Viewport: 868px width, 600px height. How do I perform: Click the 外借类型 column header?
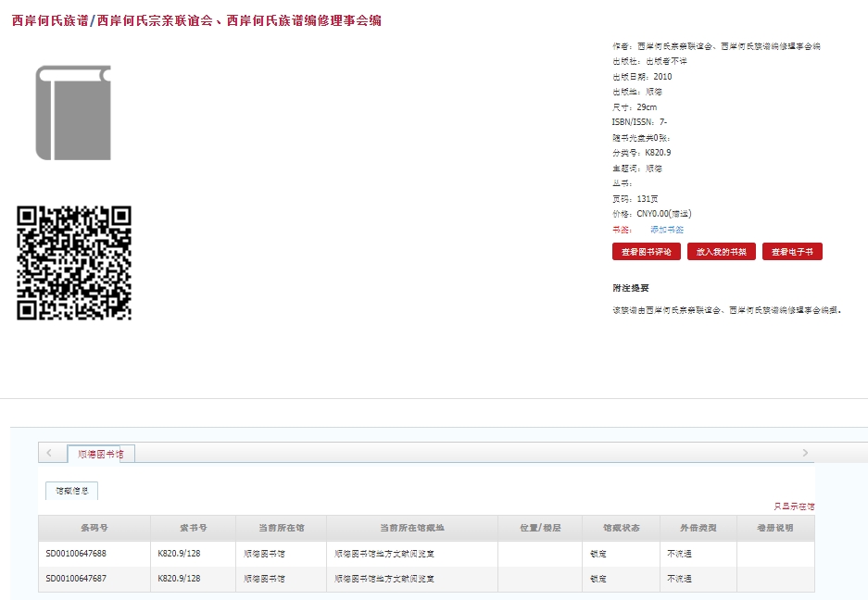pos(698,528)
